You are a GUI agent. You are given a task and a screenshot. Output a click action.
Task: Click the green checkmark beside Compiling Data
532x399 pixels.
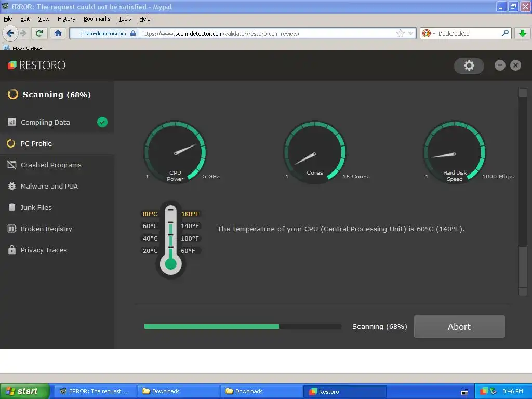102,122
